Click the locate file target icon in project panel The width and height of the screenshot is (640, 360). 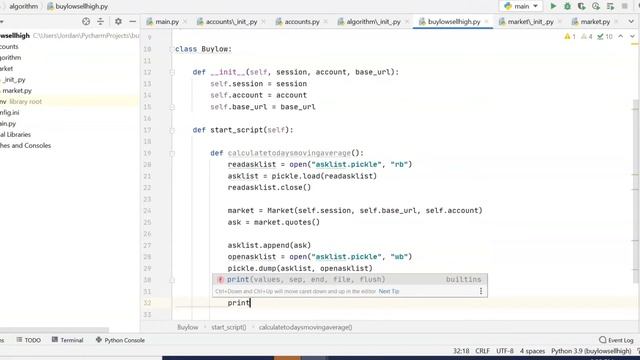pyautogui.click(x=86, y=22)
